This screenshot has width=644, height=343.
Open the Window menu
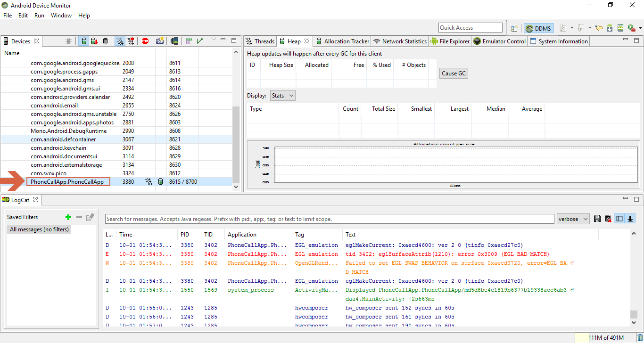(x=61, y=16)
